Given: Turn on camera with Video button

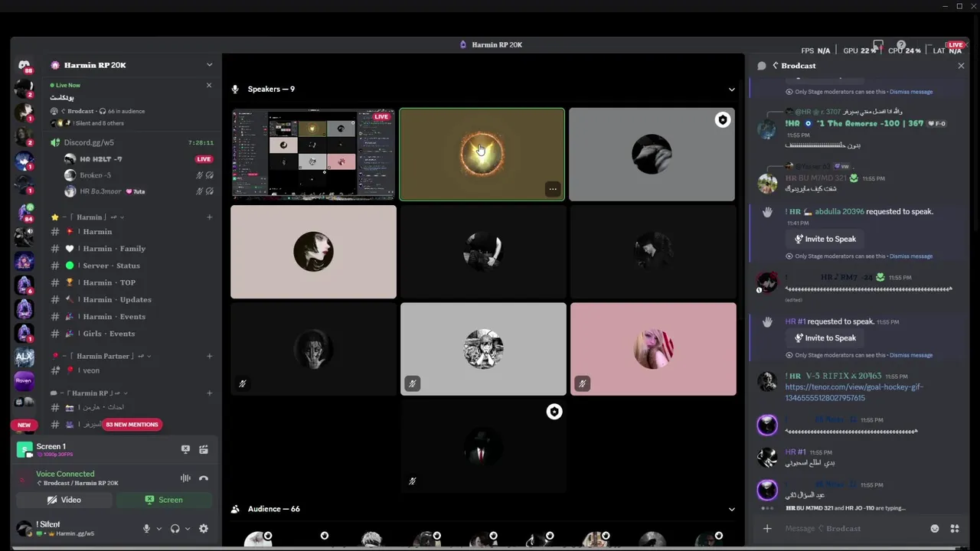Looking at the screenshot, I should tap(64, 500).
